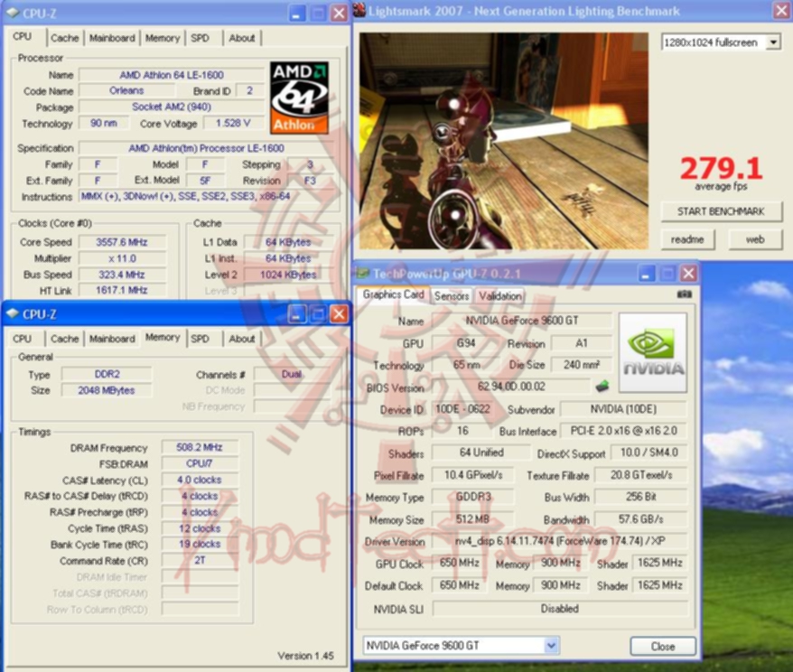
Task: Click the CPU-Z icon in lower window title bar
Action: pyautogui.click(x=12, y=313)
